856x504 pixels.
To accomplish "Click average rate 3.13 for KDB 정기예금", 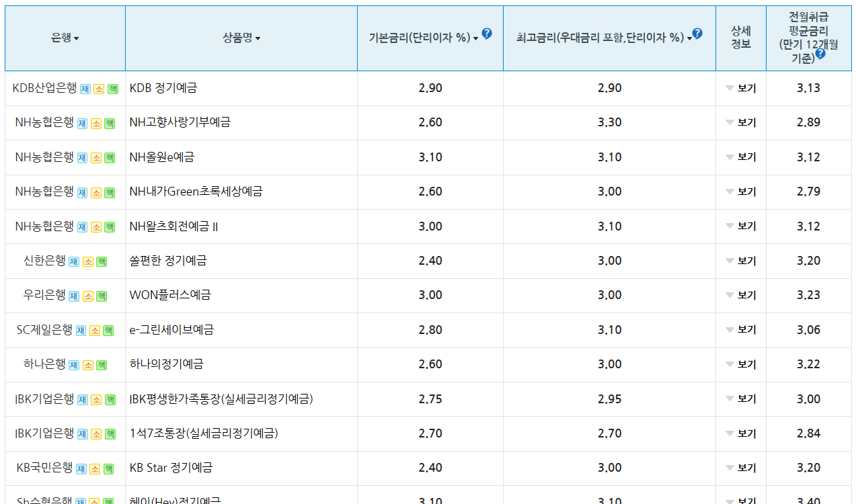I will click(x=808, y=88).
